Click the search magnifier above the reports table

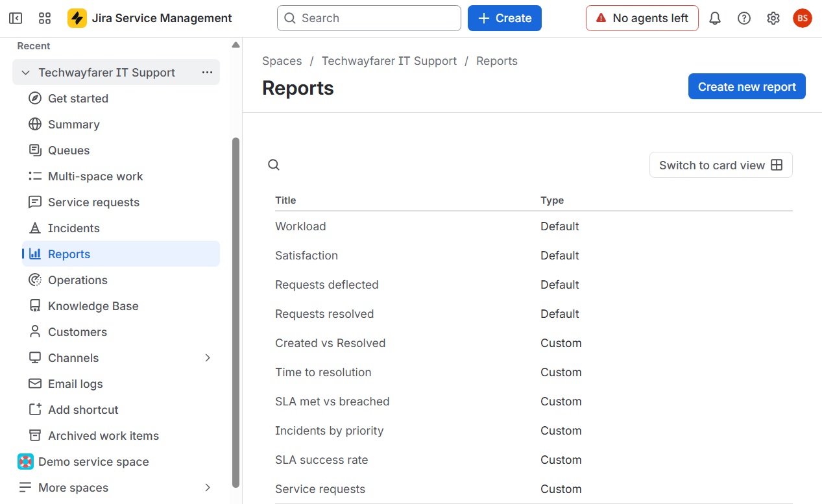(x=274, y=165)
